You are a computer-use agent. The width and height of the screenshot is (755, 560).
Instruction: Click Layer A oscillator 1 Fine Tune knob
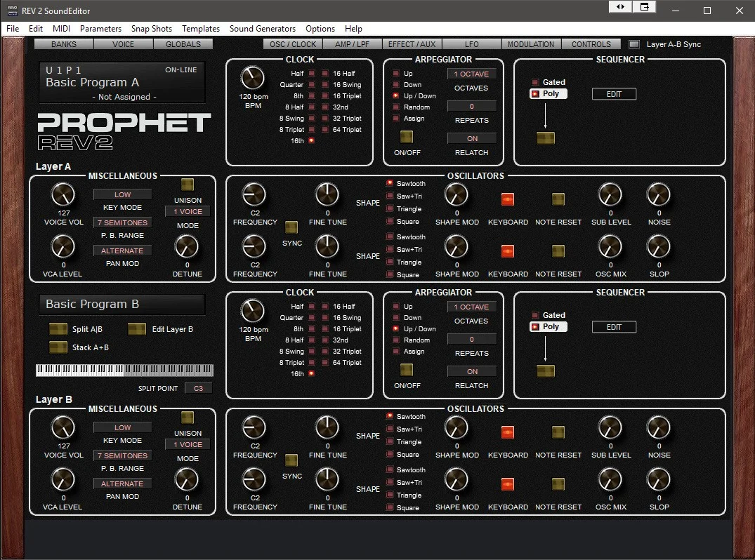coord(327,195)
